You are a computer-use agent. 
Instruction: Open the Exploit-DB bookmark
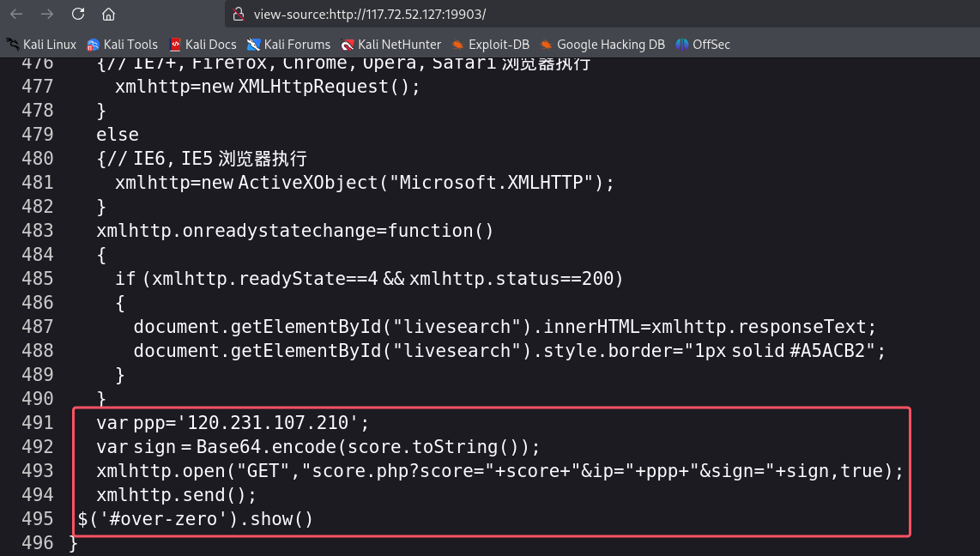coord(491,45)
